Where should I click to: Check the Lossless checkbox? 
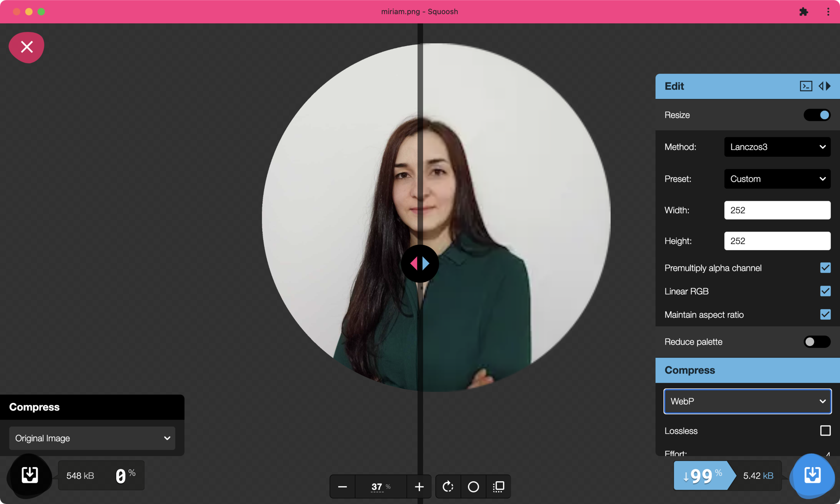[825, 430]
